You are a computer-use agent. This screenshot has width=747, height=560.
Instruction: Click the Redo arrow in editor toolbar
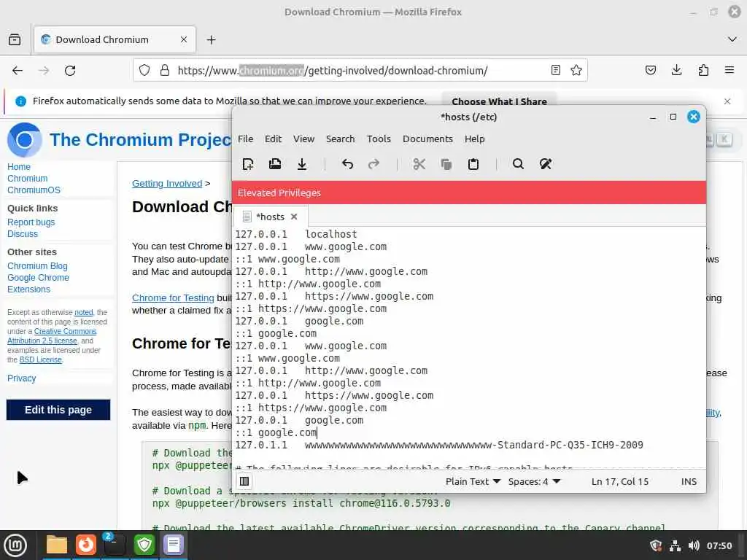[x=374, y=164]
